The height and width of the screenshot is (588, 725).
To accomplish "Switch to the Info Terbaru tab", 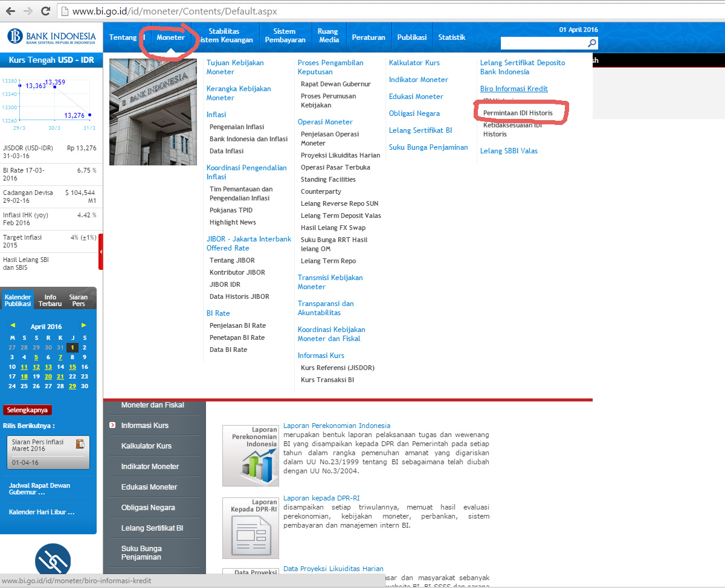I will pos(50,300).
